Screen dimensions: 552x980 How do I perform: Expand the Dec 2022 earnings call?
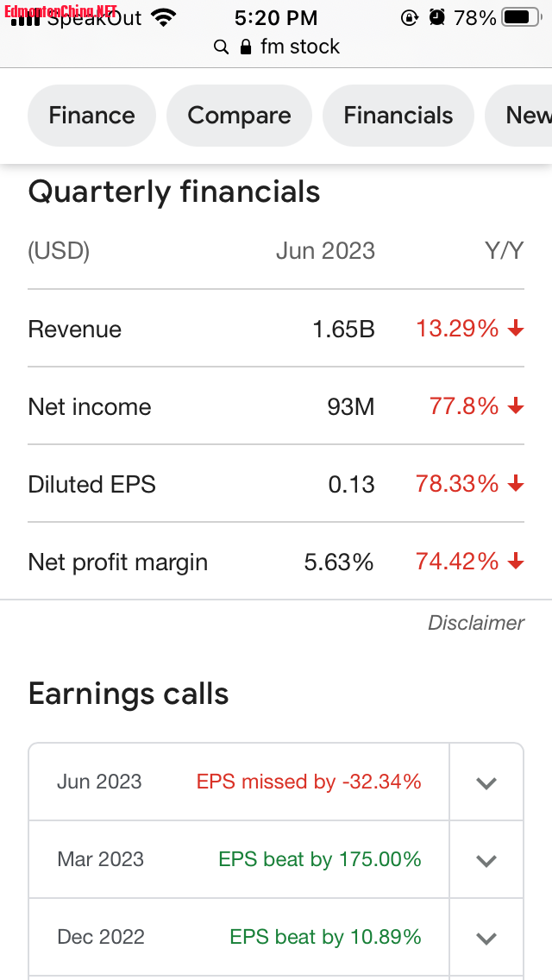tap(486, 938)
